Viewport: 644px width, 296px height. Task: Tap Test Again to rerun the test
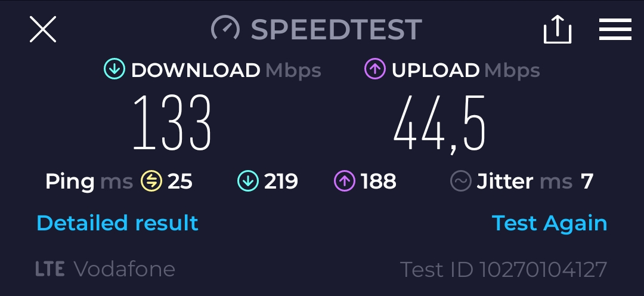point(549,223)
